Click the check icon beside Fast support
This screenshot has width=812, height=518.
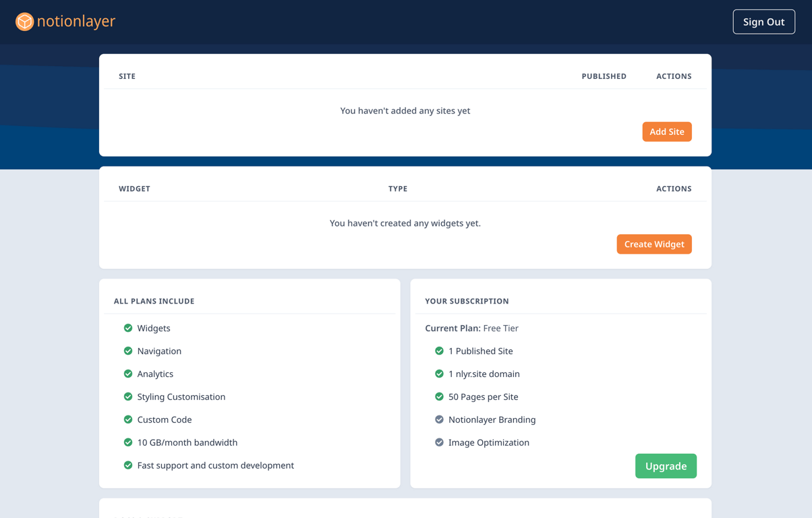point(128,465)
